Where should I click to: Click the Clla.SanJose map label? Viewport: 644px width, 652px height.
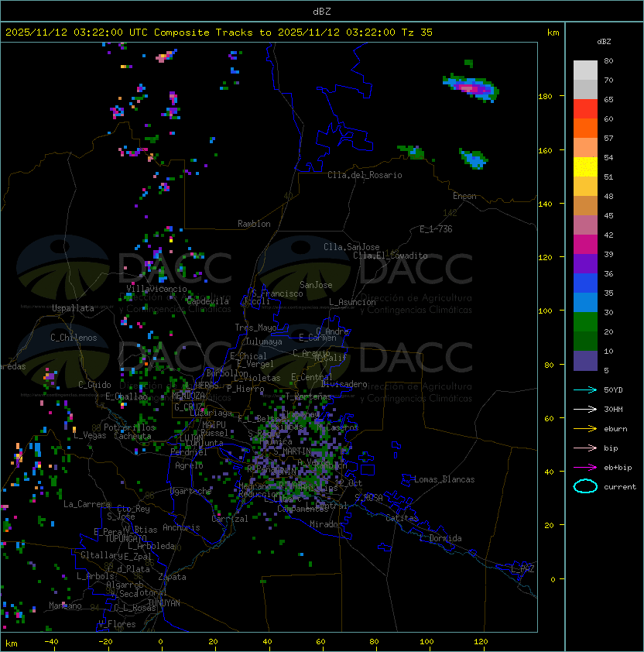(x=351, y=247)
